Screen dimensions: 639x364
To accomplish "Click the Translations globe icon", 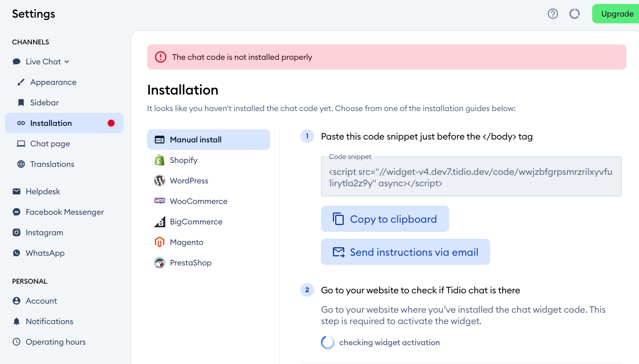I will (x=21, y=164).
